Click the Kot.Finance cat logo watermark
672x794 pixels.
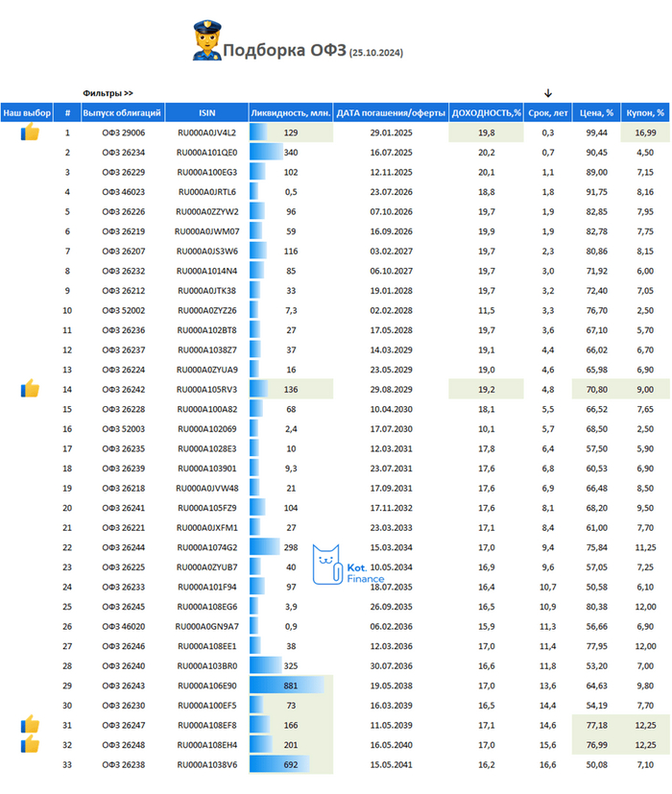click(x=327, y=564)
